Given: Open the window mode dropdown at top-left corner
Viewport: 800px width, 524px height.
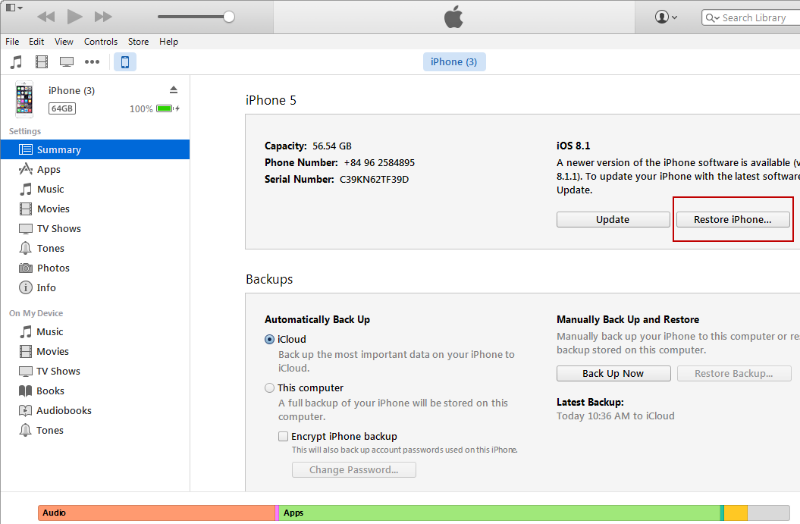Looking at the screenshot, I should 14,8.
